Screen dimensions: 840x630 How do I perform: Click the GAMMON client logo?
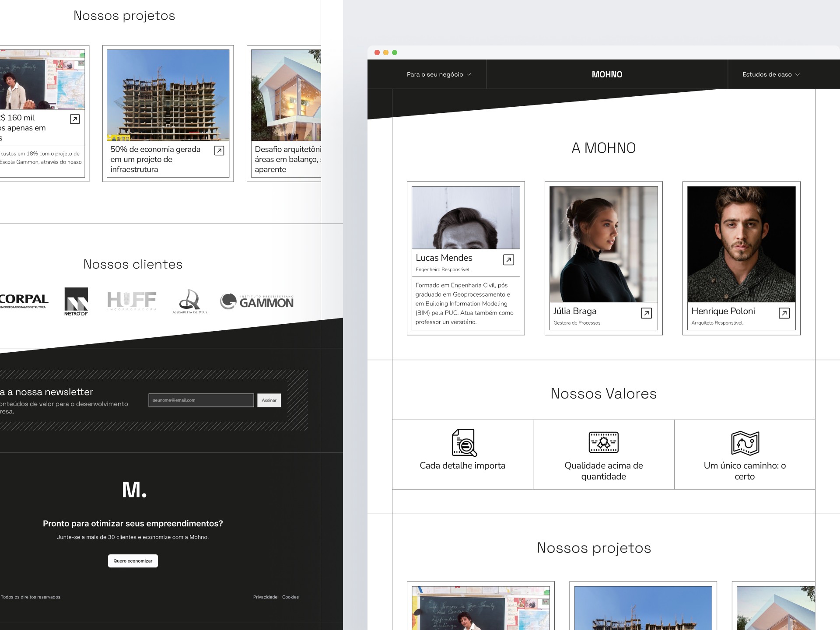257,301
